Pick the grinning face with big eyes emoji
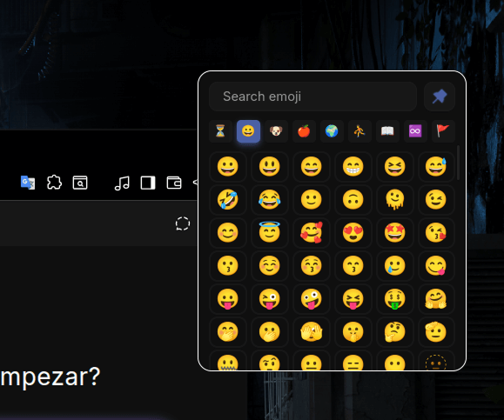The image size is (504, 420). tap(269, 167)
